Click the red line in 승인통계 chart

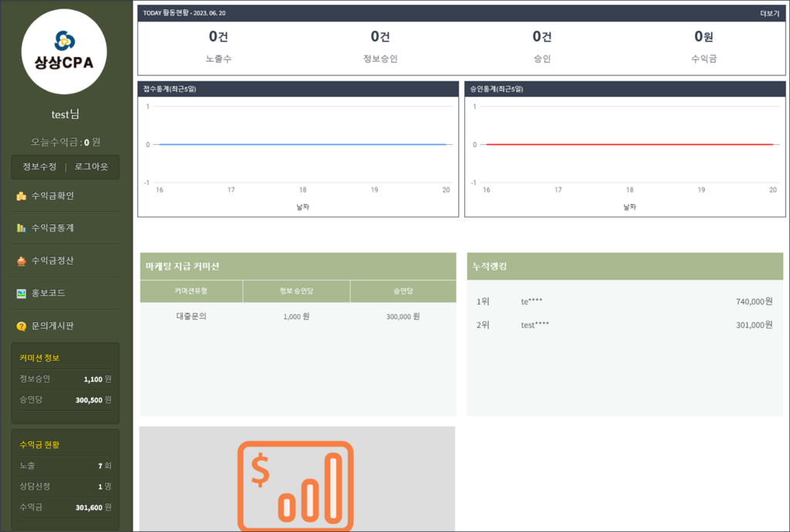[x=630, y=144]
